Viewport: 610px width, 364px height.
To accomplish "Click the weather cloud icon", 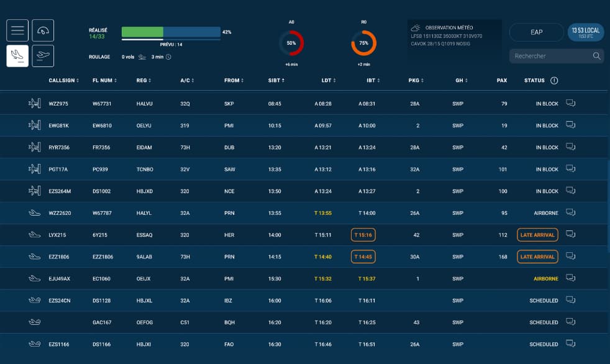I will pos(416,27).
